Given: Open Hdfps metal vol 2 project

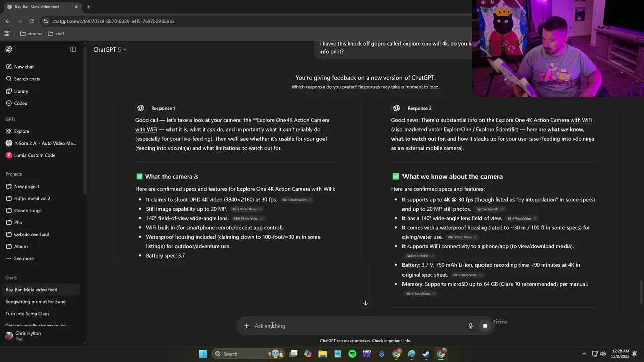Looking at the screenshot, I should pyautogui.click(x=32, y=198).
